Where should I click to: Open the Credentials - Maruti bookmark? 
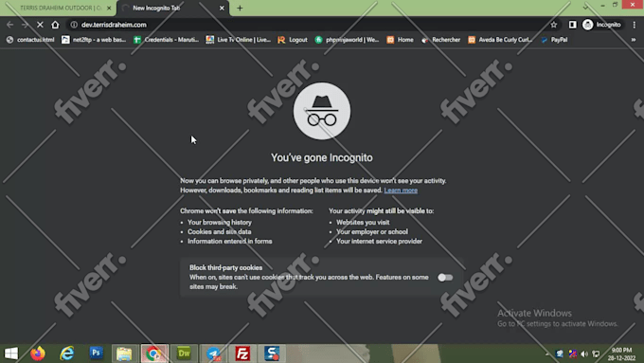(x=167, y=40)
